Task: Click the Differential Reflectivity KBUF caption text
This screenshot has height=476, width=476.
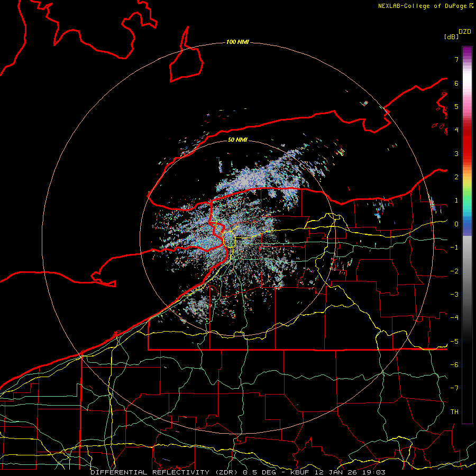Action: click(238, 472)
